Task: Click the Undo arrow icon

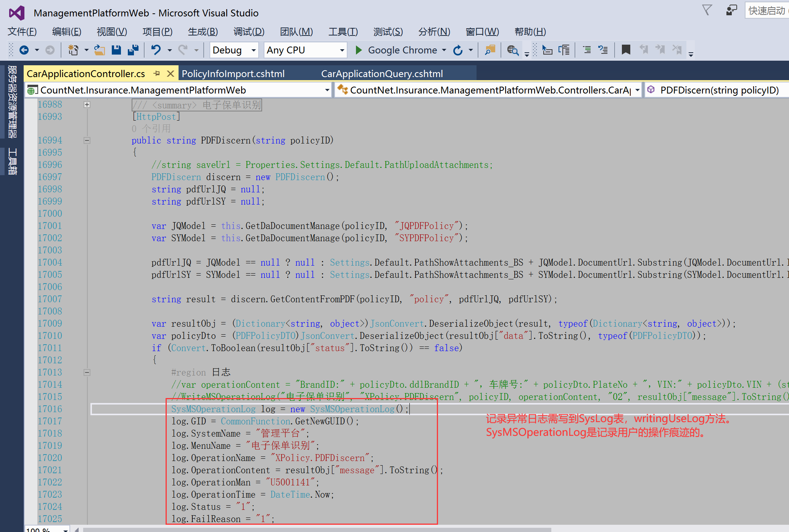Action: (156, 50)
